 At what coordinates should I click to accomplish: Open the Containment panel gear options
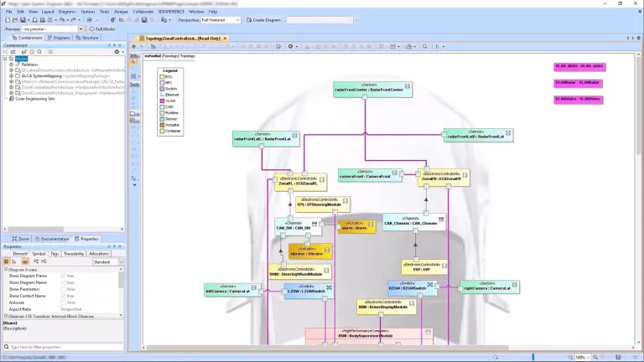[x=117, y=52]
